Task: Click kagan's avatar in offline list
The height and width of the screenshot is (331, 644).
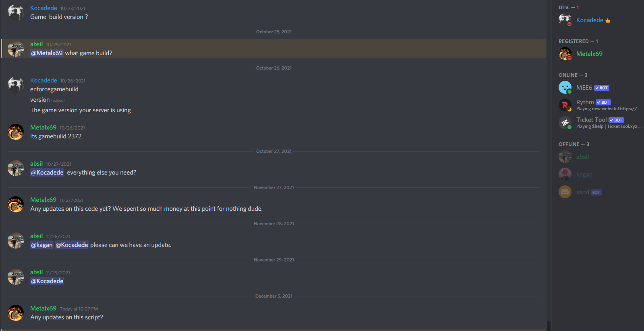Action: [x=565, y=174]
